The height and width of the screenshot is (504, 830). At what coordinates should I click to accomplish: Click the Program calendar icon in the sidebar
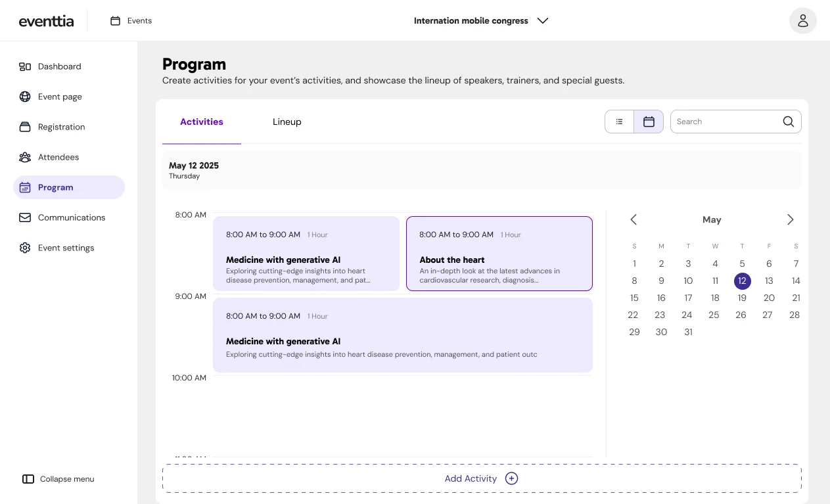25,187
